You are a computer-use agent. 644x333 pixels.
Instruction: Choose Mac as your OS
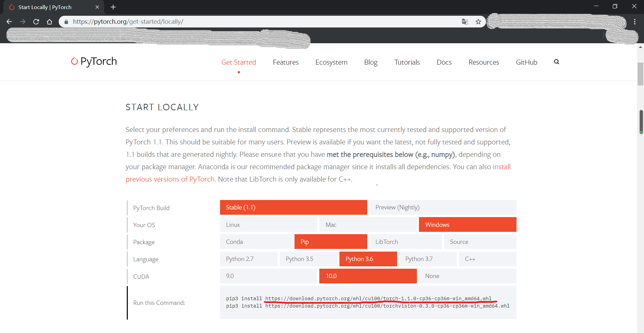pos(368,224)
